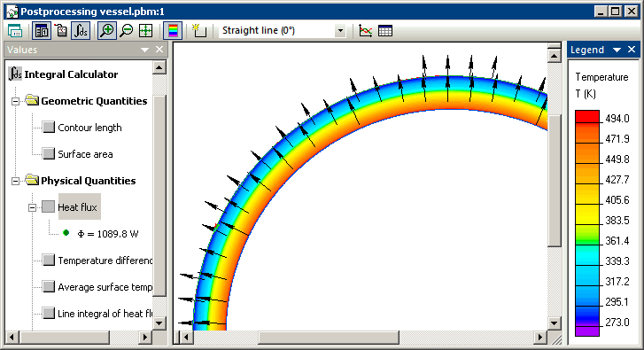Image resolution: width=644 pixels, height=350 pixels.
Task: Click the Zoom to Fit icon
Action: point(146,31)
